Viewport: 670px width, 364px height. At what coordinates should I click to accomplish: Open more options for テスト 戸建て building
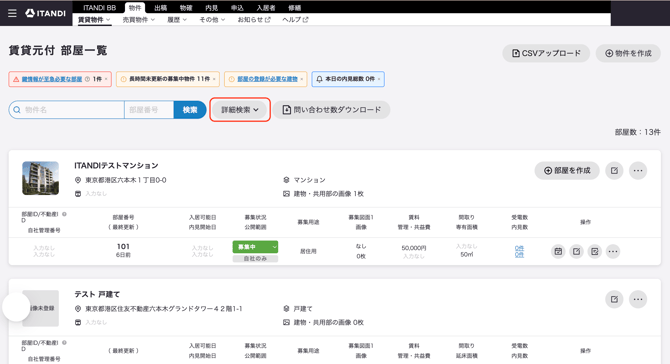638,299
